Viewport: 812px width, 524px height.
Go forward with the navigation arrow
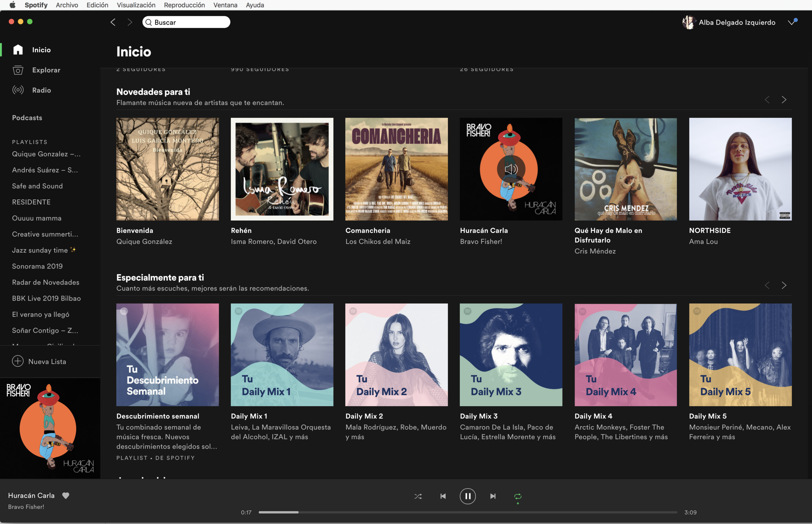[130, 22]
